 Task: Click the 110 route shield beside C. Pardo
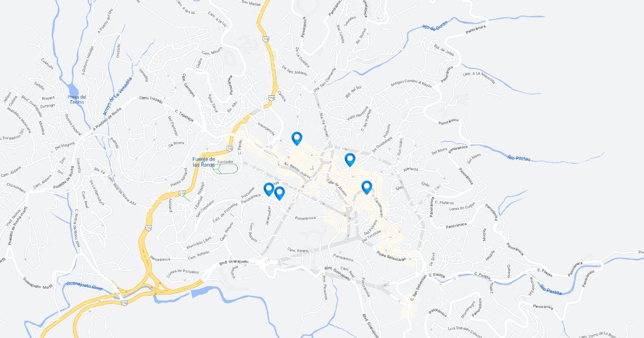click(x=230, y=148)
